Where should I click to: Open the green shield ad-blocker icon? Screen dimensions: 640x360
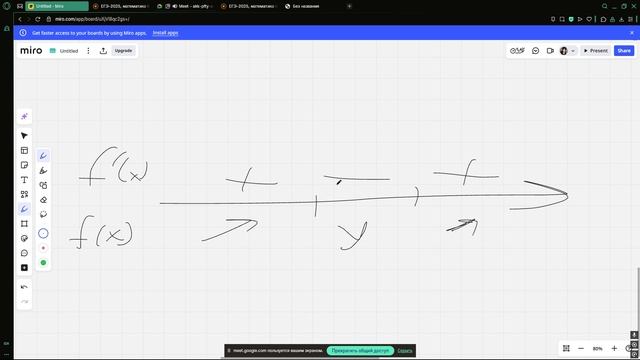571,19
